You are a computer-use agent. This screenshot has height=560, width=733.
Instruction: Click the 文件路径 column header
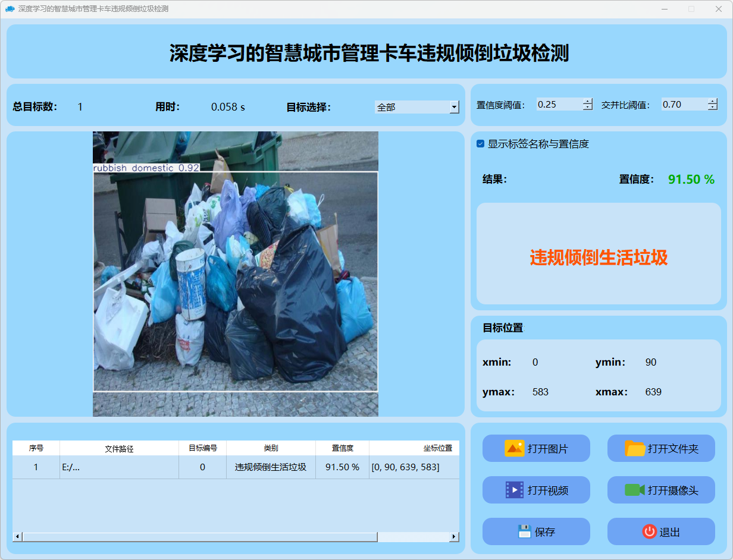pos(119,449)
